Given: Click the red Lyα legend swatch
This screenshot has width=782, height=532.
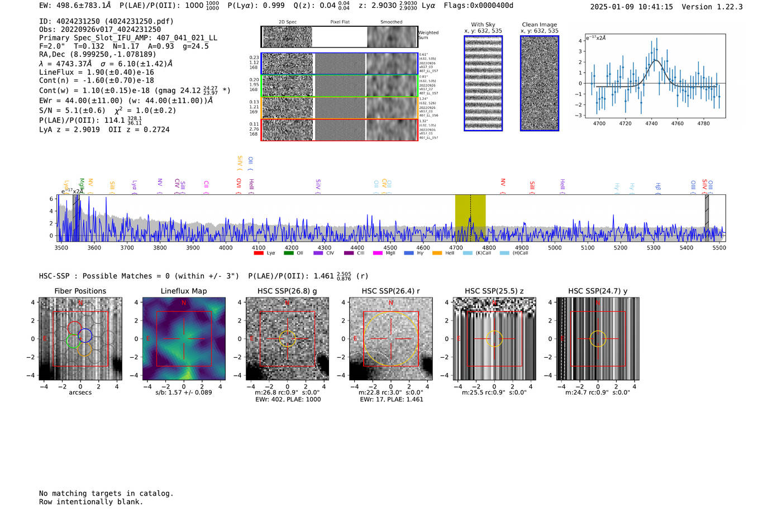Looking at the screenshot, I should pyautogui.click(x=259, y=253).
